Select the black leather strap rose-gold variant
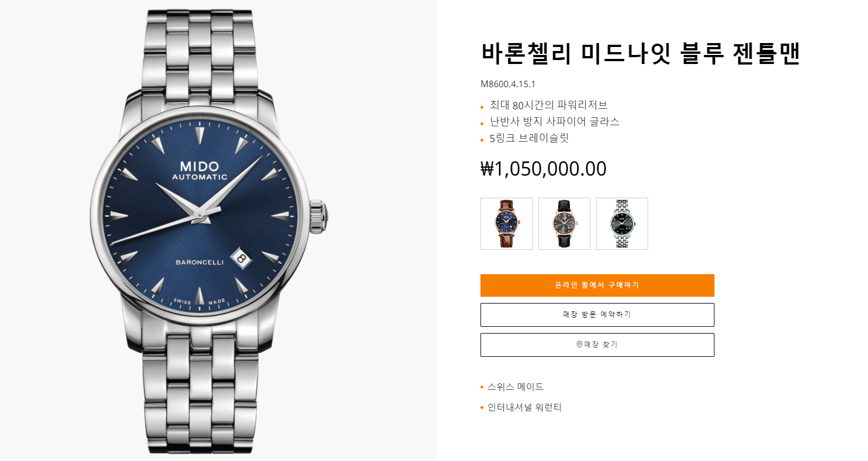Image resolution: width=868 pixels, height=461 pixels. pyautogui.click(x=564, y=224)
